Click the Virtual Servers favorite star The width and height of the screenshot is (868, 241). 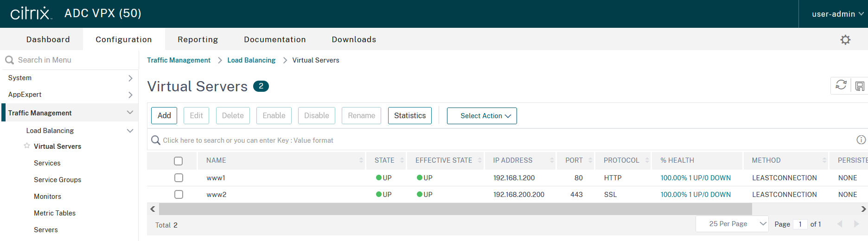tap(27, 146)
